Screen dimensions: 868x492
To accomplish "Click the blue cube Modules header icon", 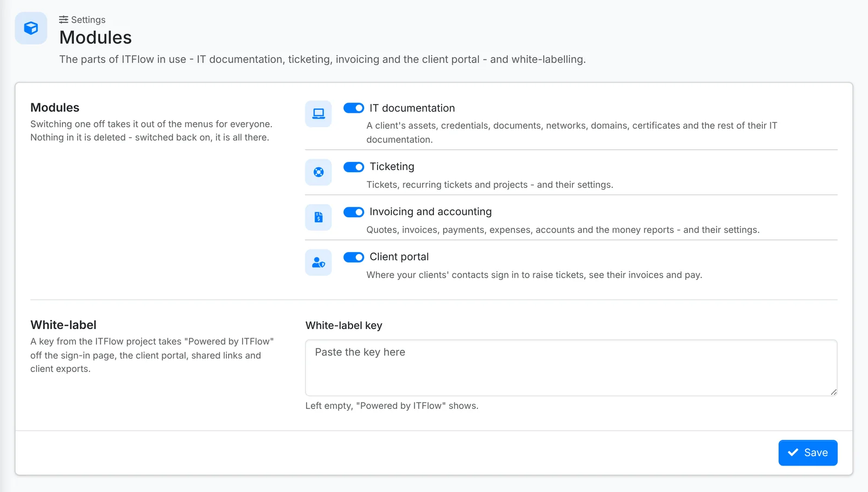I will 31,28.
